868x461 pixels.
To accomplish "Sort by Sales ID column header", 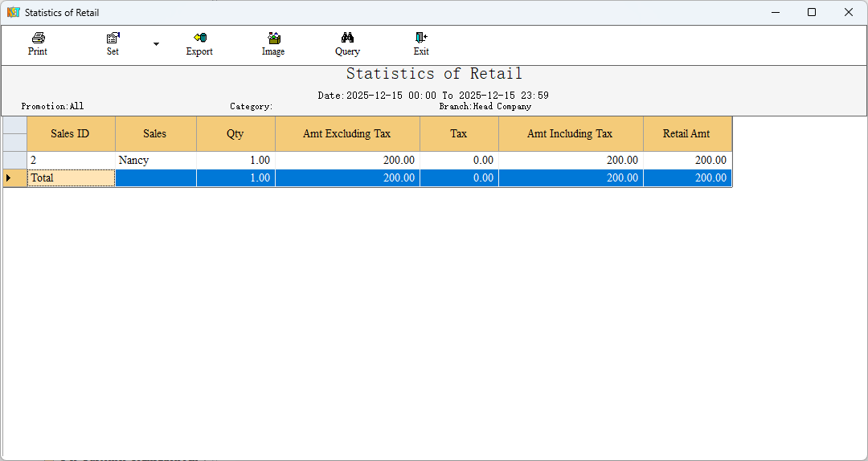I will [70, 134].
